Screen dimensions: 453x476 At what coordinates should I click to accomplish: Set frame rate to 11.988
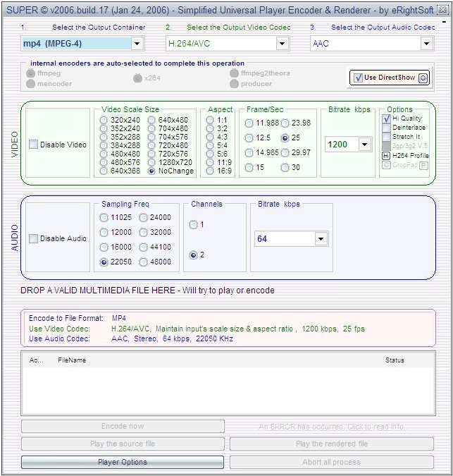coord(249,123)
